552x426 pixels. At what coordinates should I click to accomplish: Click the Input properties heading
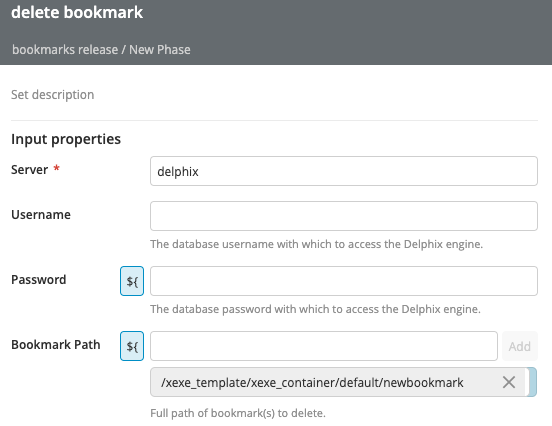pyautogui.click(x=66, y=139)
